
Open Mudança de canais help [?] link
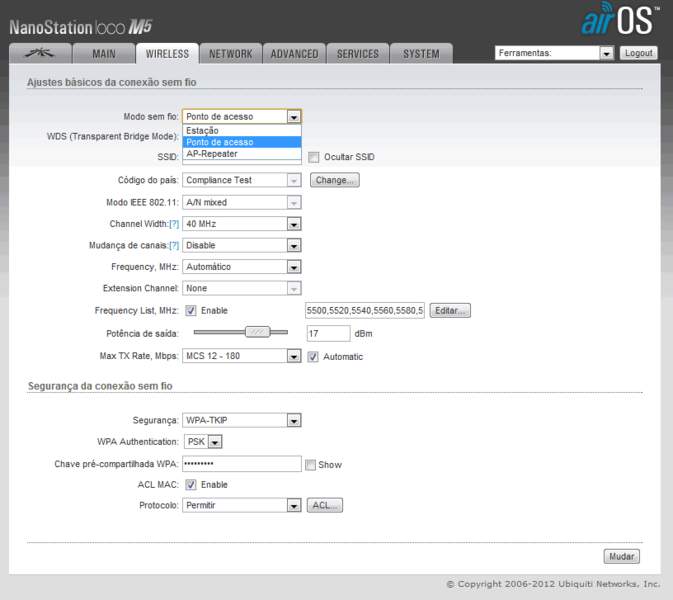[174, 245]
